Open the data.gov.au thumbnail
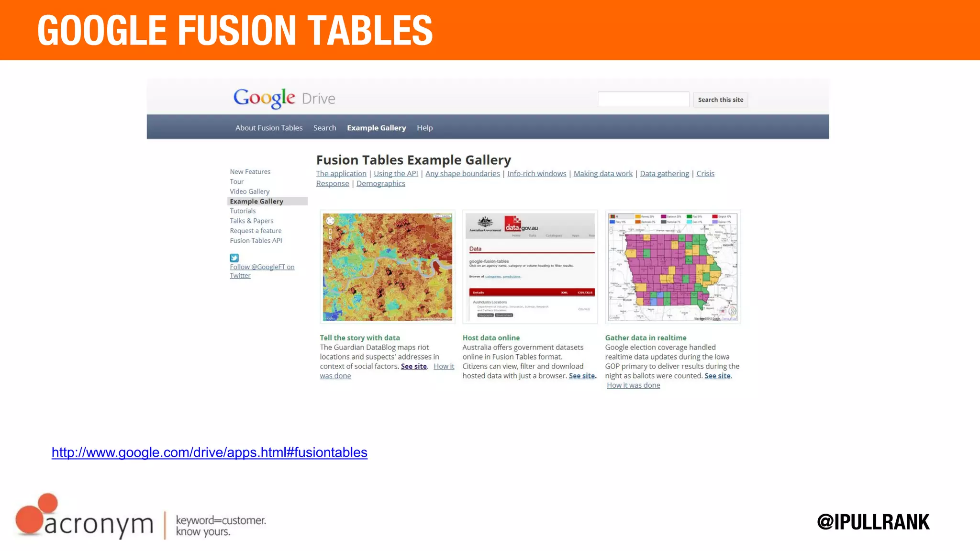The image size is (980, 551). pyautogui.click(x=530, y=267)
